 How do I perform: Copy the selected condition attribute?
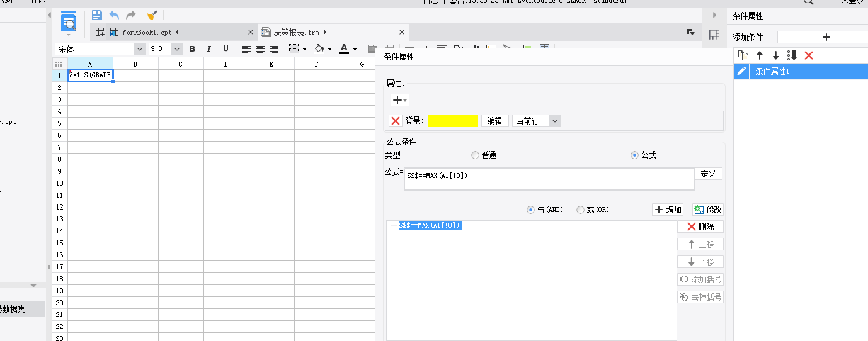pos(743,55)
